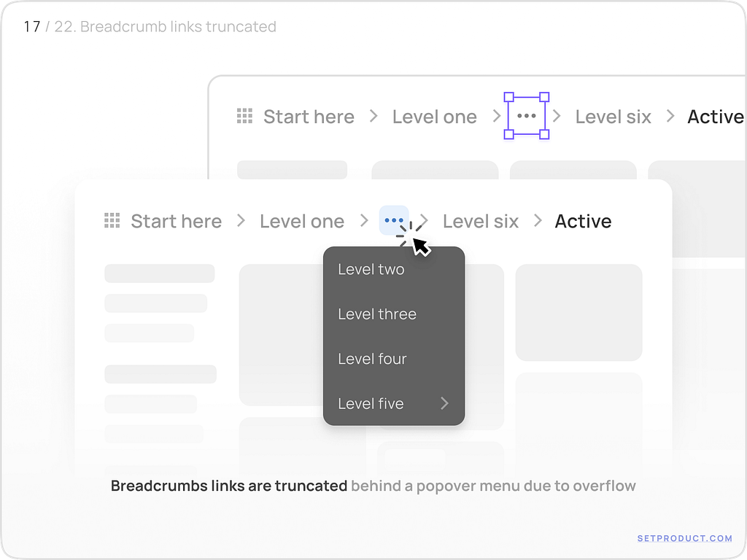The height and width of the screenshot is (560, 747).
Task: Expand the chevron between Level one and ellipsis
Action: coord(363,221)
